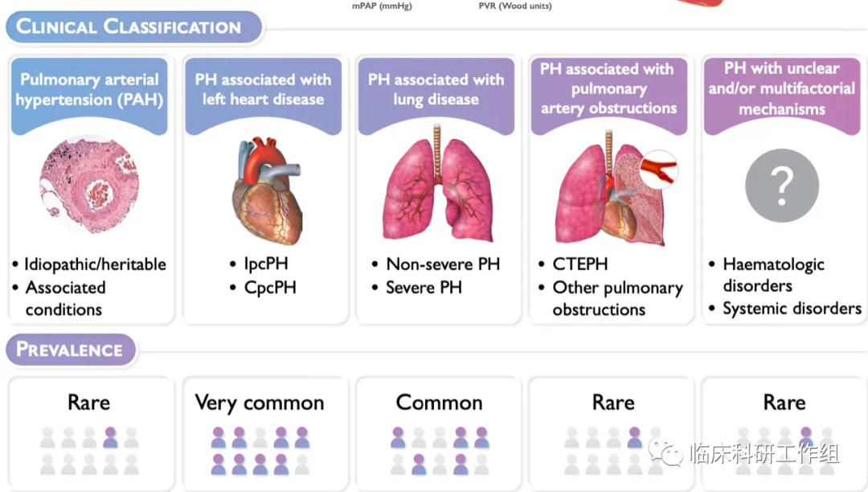Click the CTEPH bullet item
The height and width of the screenshot is (492, 868).
coord(579,264)
